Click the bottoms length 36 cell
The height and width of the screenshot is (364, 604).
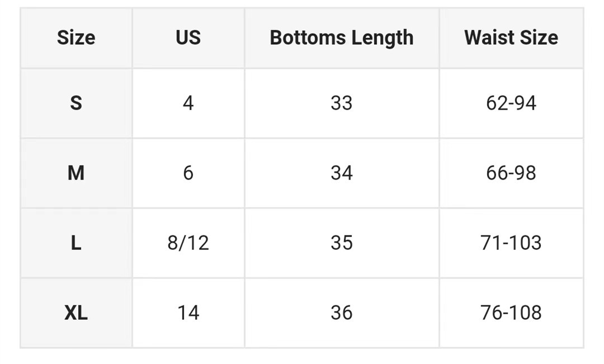point(342,313)
